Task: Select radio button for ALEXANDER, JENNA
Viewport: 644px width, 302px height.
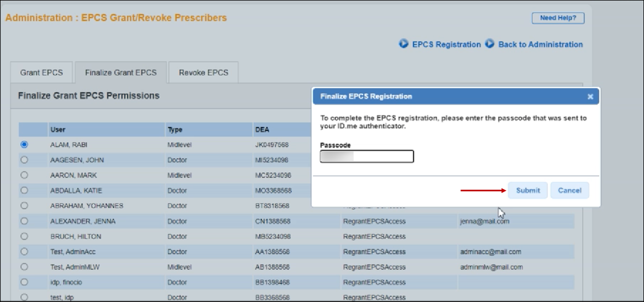Action: [24, 221]
